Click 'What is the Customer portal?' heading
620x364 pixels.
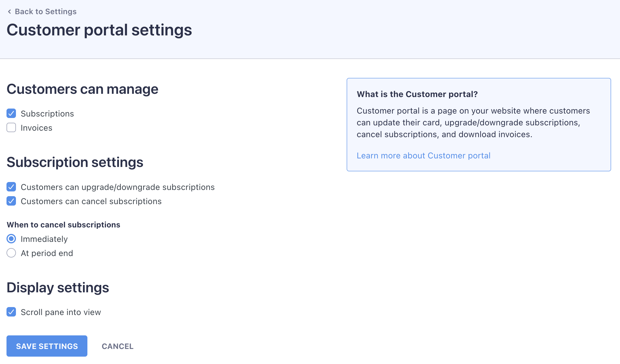click(x=417, y=94)
